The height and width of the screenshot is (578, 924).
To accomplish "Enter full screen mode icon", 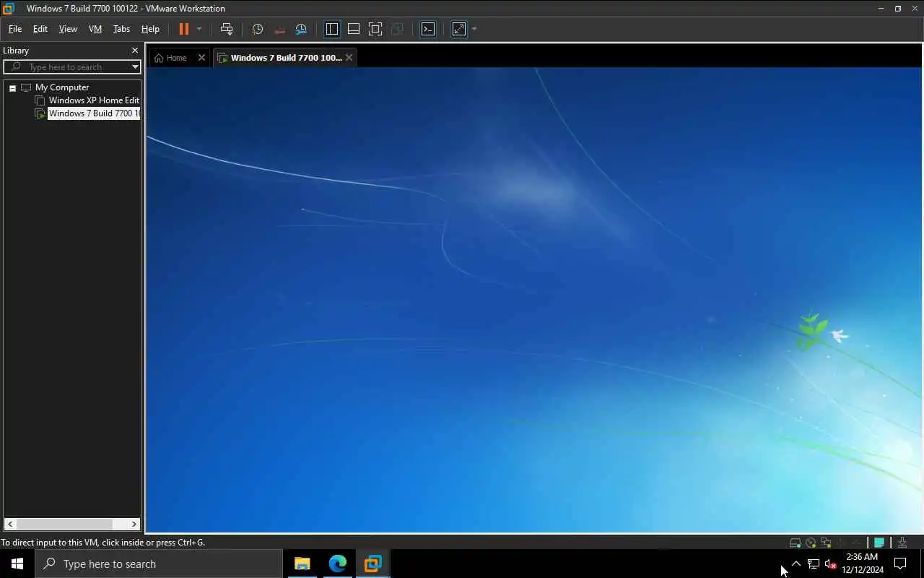I will pos(375,29).
